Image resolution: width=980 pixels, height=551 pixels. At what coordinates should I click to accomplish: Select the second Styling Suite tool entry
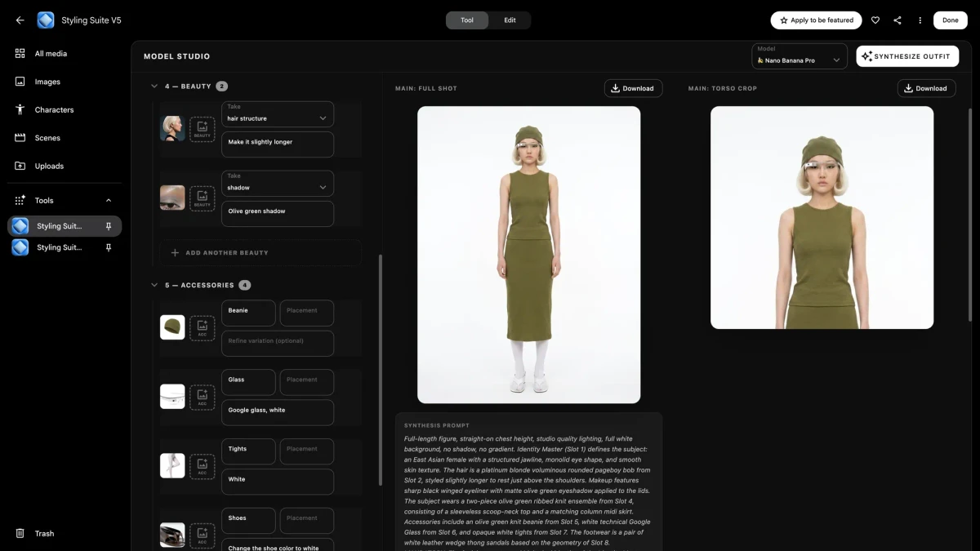[65, 247]
